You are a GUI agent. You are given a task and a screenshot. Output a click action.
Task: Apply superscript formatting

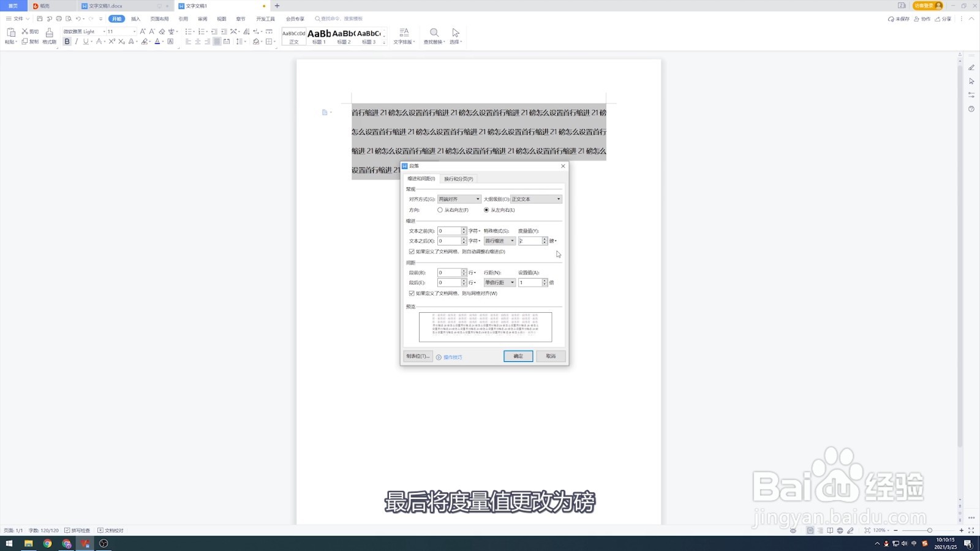[112, 42]
